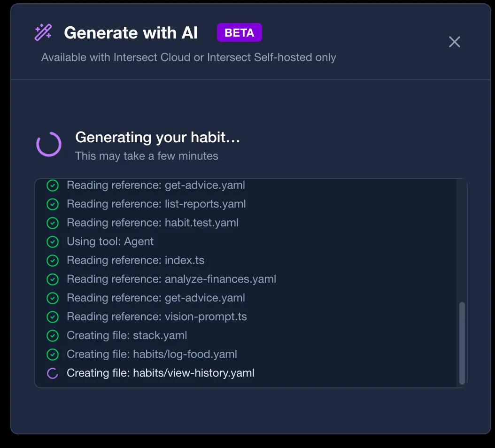The height and width of the screenshot is (448, 495).
Task: Select the habits/log-food.yaml creation entry
Action: [152, 354]
